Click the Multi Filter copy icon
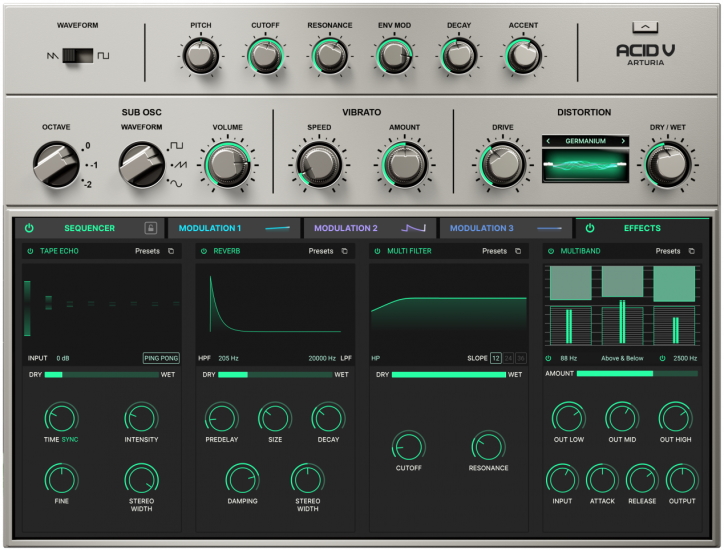 point(518,251)
